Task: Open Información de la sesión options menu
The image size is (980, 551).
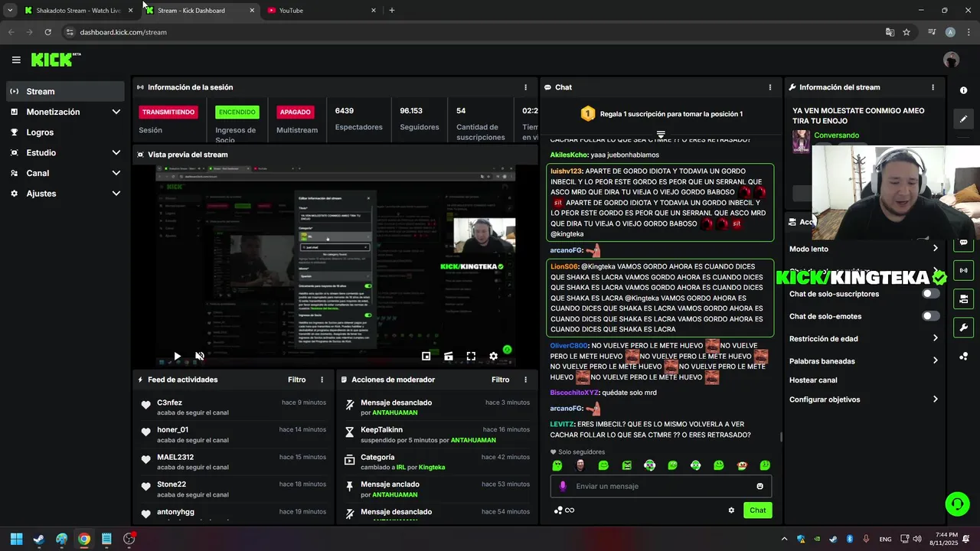Action: pyautogui.click(x=525, y=87)
